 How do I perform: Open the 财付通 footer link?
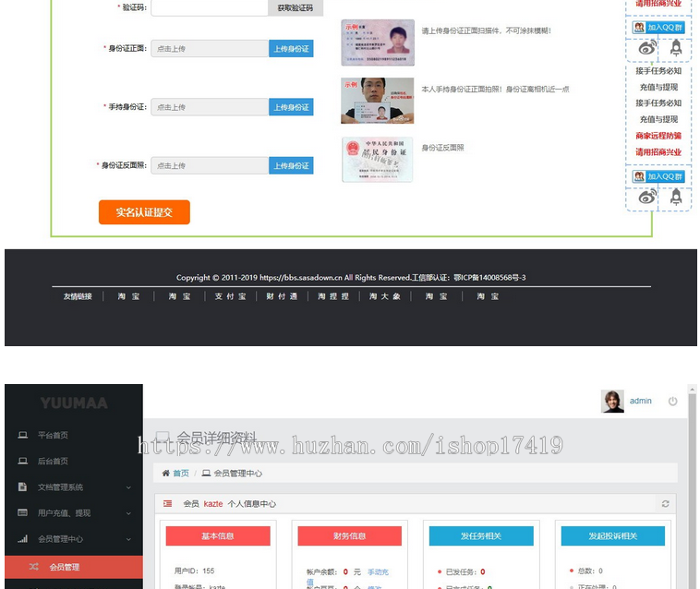[x=282, y=296]
